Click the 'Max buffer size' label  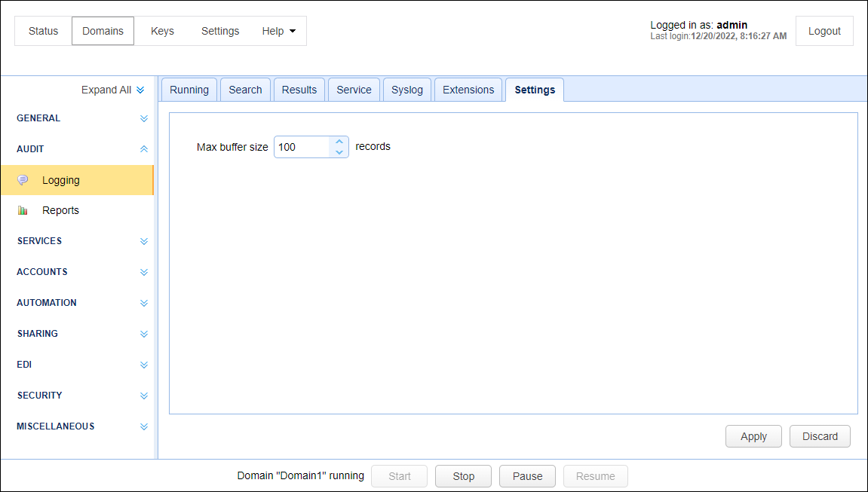(232, 147)
